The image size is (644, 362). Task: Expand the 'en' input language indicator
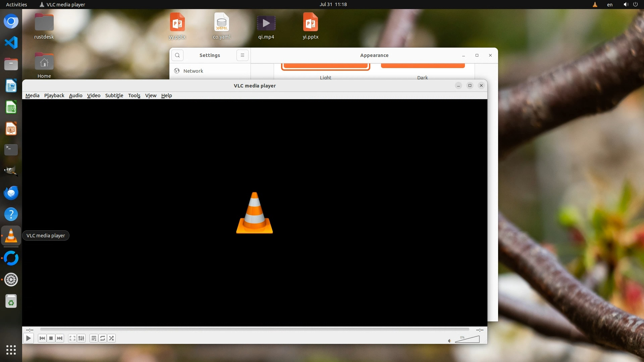pos(609,4)
